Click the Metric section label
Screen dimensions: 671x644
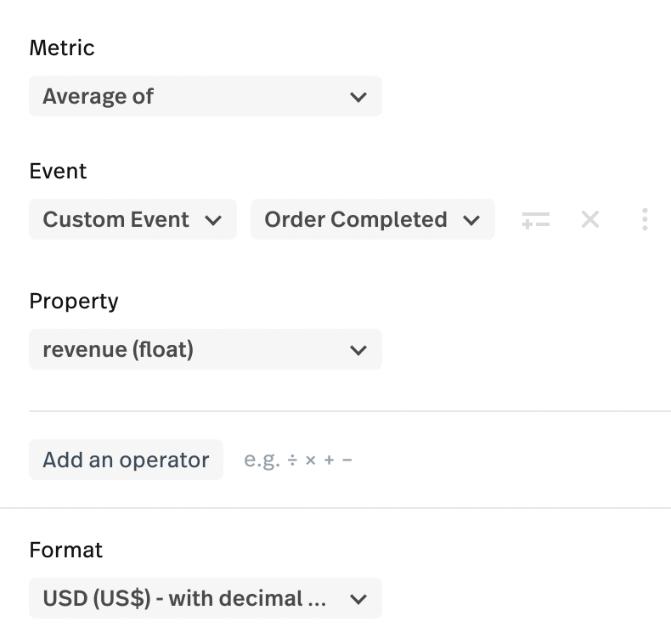point(62,48)
